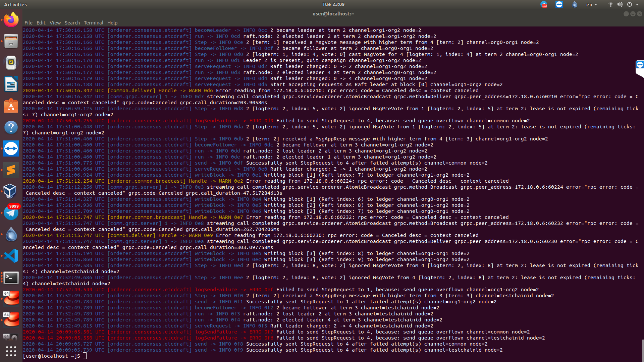Open Firefox from the dock
This screenshot has width=644, height=362.
(x=11, y=19)
